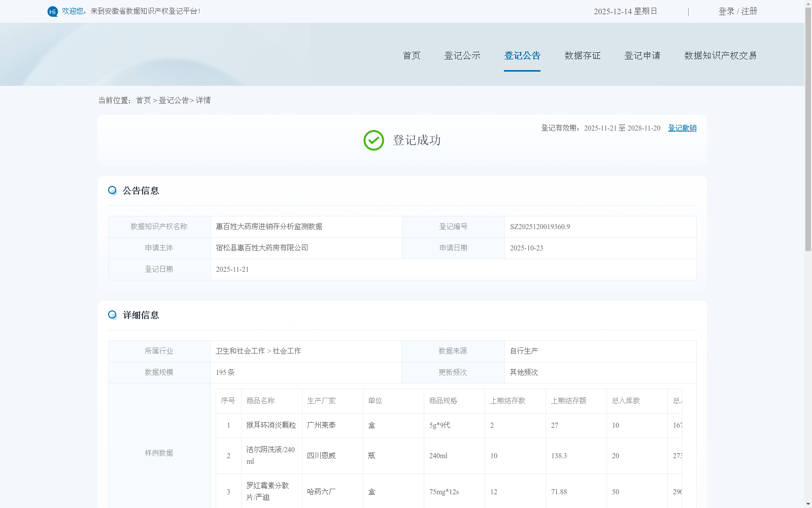This screenshot has height=508, width=812.
Task: Go to 登记公告 in the breadcrumb
Action: tap(174, 101)
